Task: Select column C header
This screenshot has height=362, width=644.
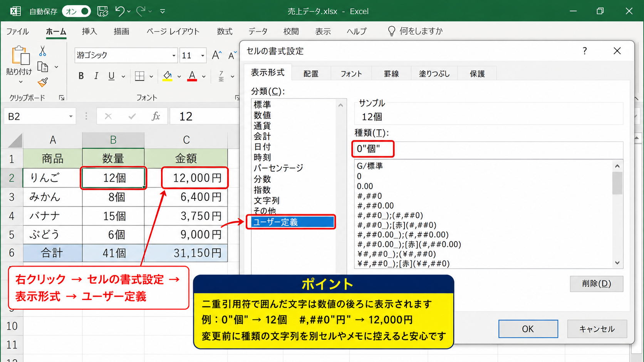Action: tap(186, 140)
